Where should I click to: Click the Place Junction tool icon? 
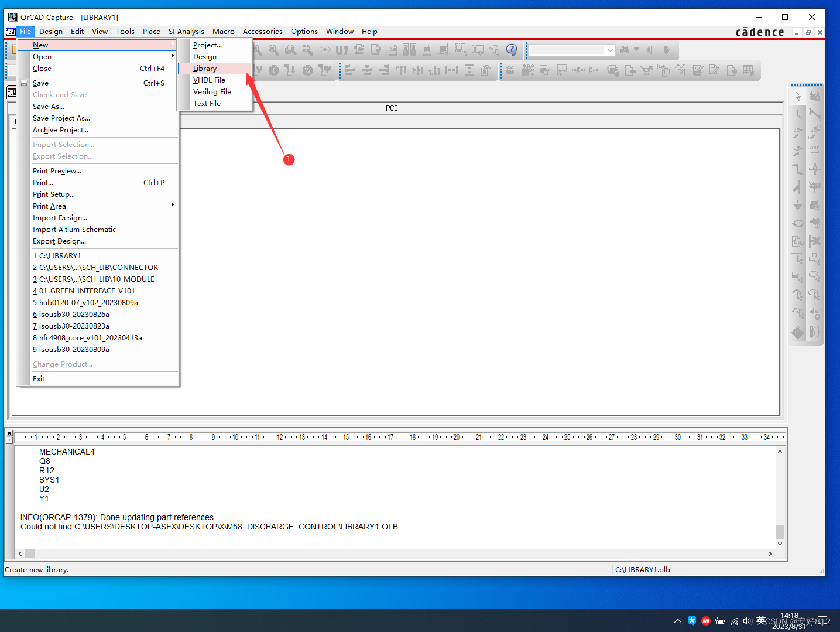(x=814, y=169)
